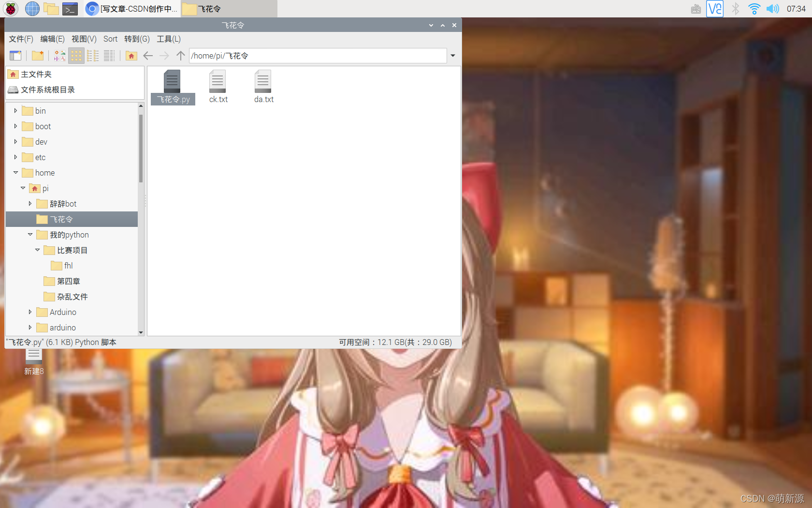This screenshot has width=812, height=508.
Task: Select the da.txt file icon
Action: tap(263, 87)
